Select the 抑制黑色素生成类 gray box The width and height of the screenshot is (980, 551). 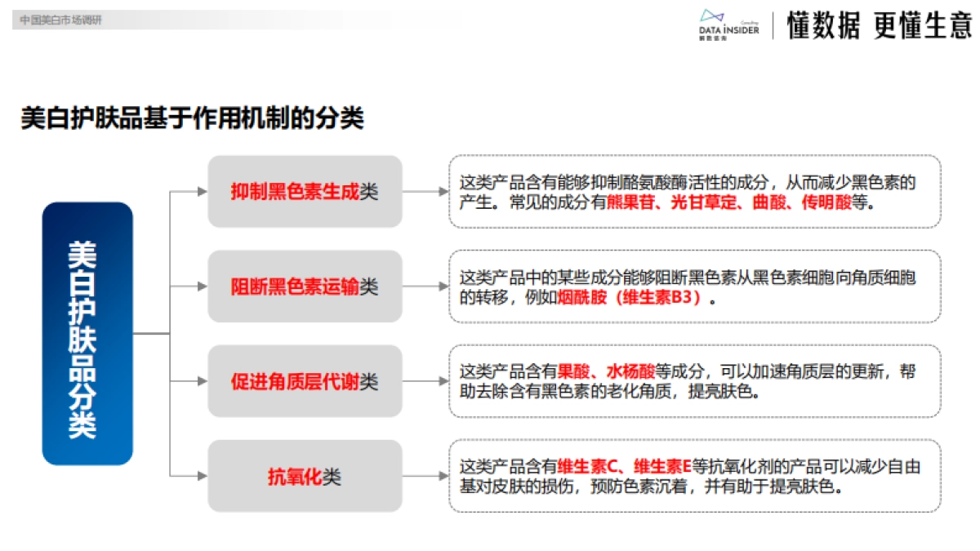pyautogui.click(x=305, y=190)
